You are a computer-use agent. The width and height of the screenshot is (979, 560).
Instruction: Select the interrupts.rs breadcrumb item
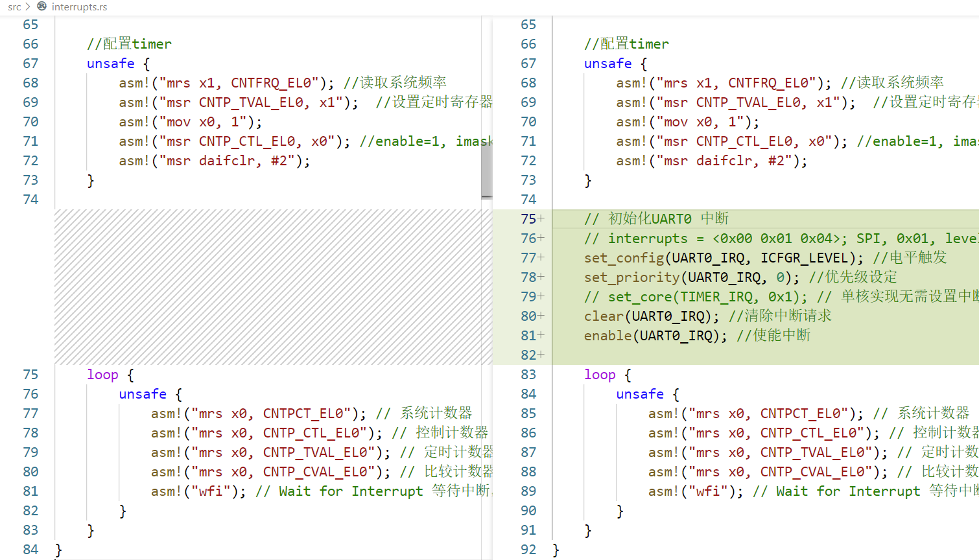coord(79,7)
